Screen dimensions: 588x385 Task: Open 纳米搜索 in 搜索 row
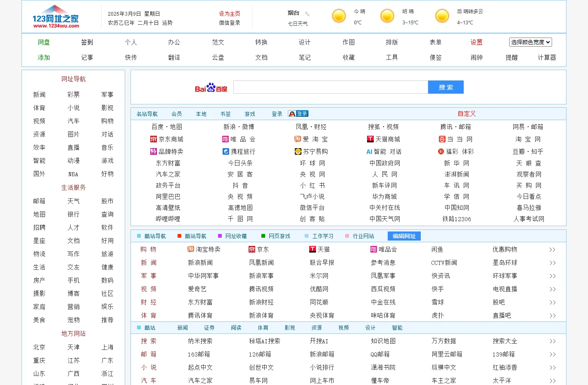coord(200,341)
